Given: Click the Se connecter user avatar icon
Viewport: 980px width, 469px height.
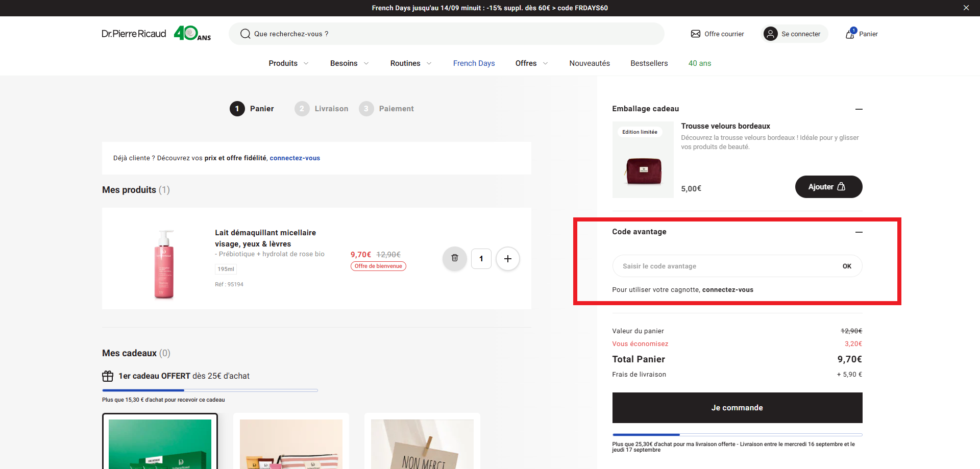Looking at the screenshot, I should [770, 34].
